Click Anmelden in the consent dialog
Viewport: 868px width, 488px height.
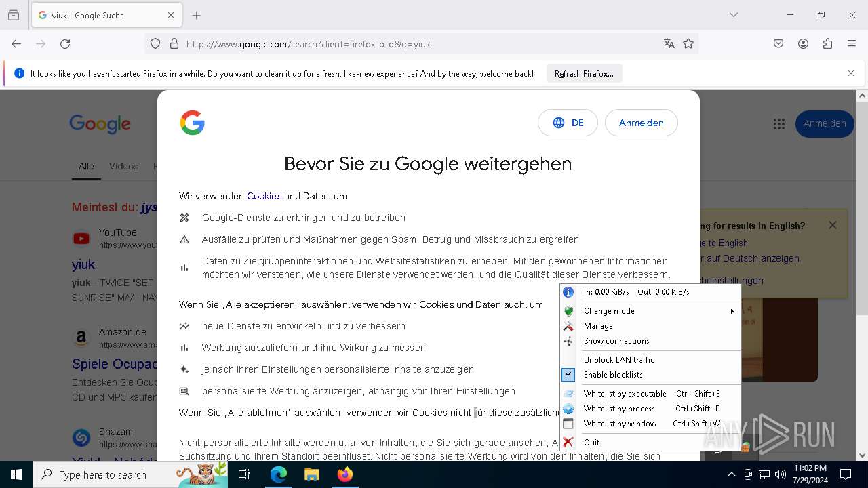642,123
